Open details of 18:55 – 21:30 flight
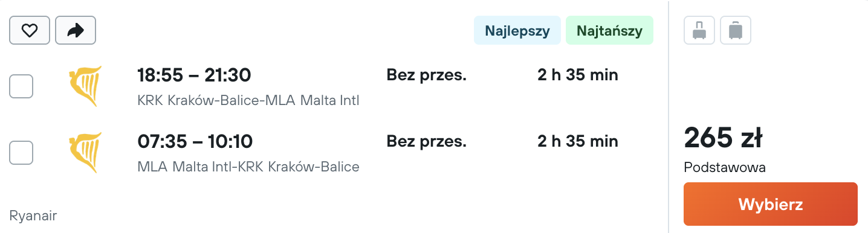 coord(194,75)
